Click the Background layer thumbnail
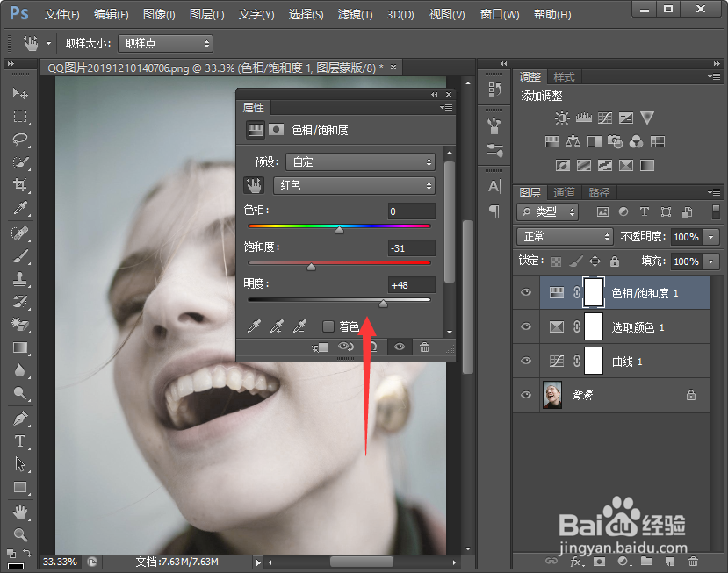The width and height of the screenshot is (728, 573). 552,395
